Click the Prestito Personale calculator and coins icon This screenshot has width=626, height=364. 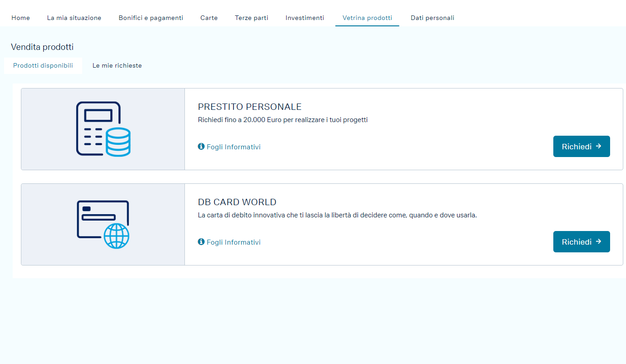[x=103, y=129]
